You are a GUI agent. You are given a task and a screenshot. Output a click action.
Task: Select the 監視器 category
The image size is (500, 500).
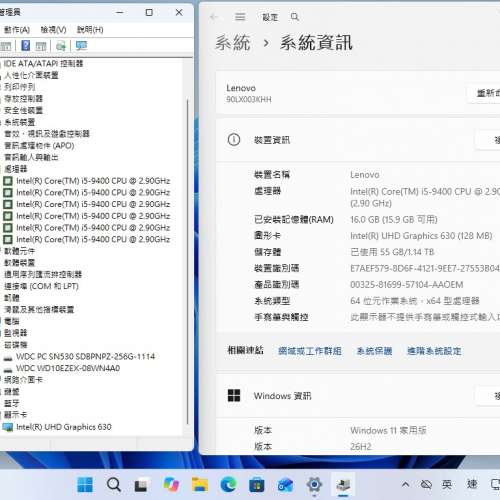[16, 333]
